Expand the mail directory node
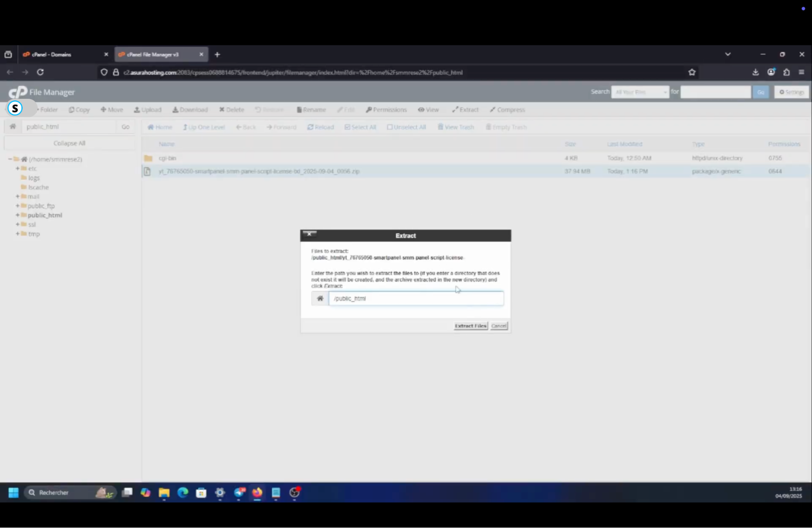The width and height of the screenshot is (812, 528). point(17,196)
